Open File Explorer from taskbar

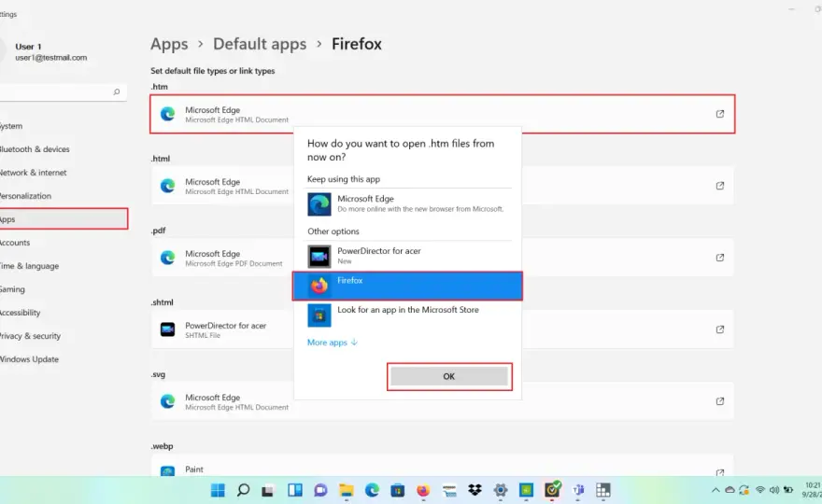point(346,490)
